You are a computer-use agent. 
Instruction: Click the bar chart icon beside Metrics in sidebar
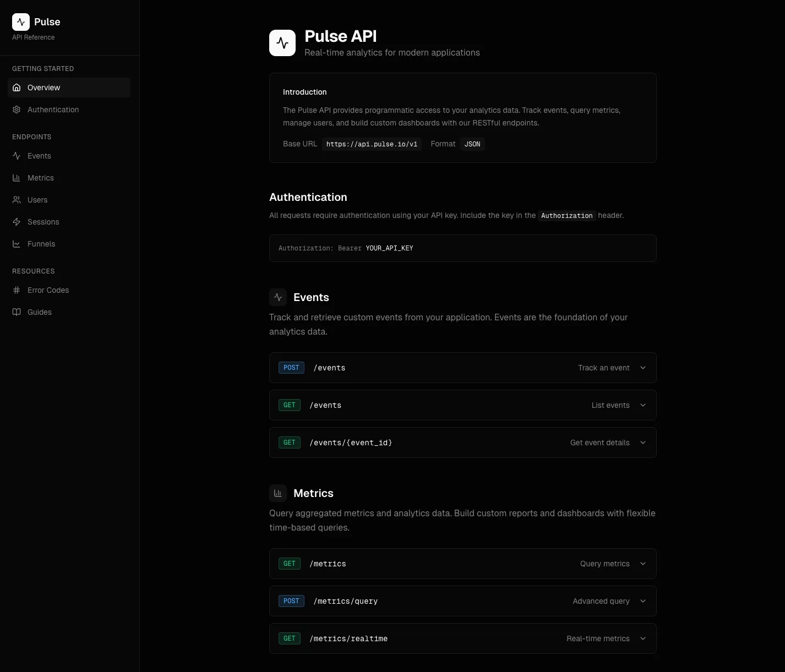click(17, 178)
